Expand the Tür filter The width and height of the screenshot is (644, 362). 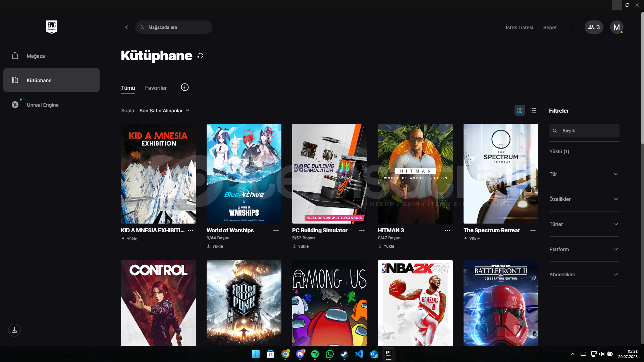point(584,174)
